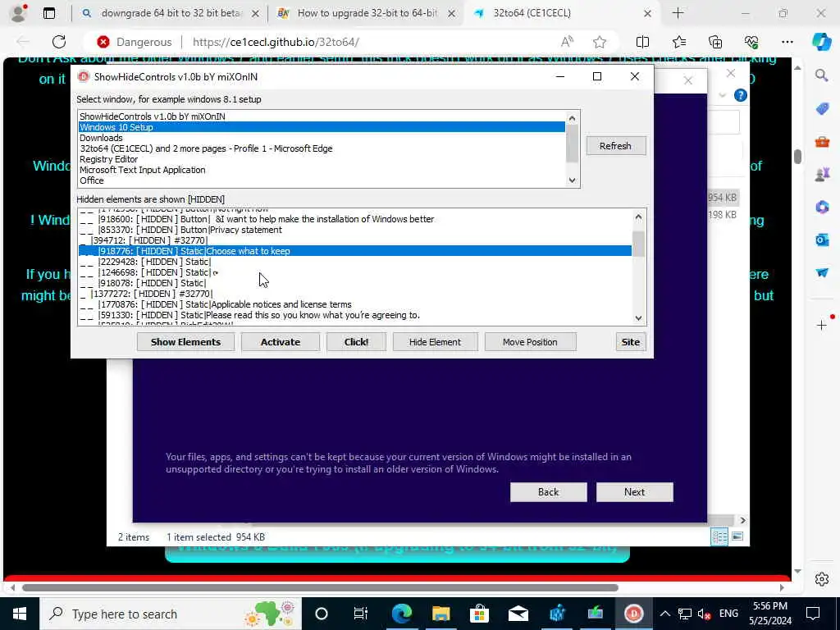This screenshot has width=840, height=630.
Task: Click the blue help question mark icon
Action: click(x=741, y=95)
